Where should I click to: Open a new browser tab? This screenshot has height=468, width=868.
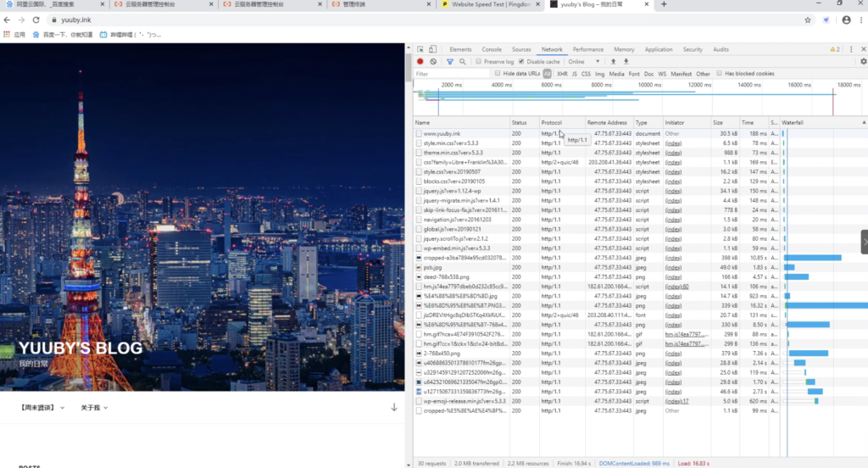pos(664,4)
